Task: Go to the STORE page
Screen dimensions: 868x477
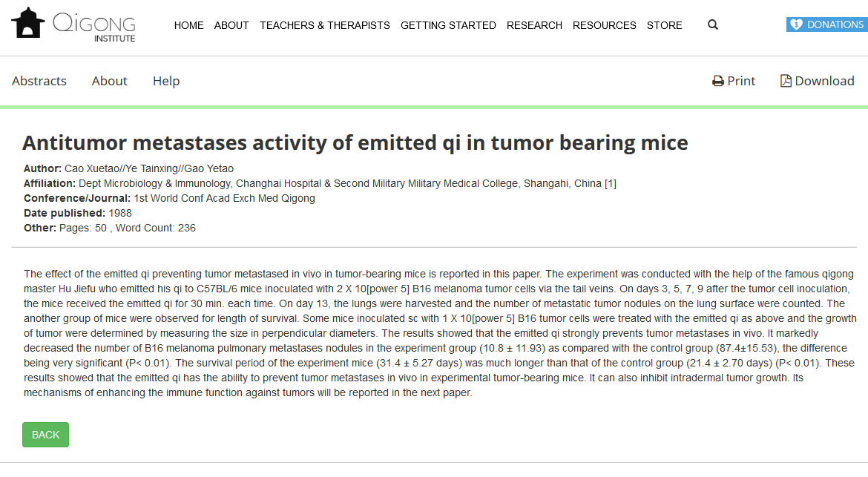Action: tap(664, 25)
